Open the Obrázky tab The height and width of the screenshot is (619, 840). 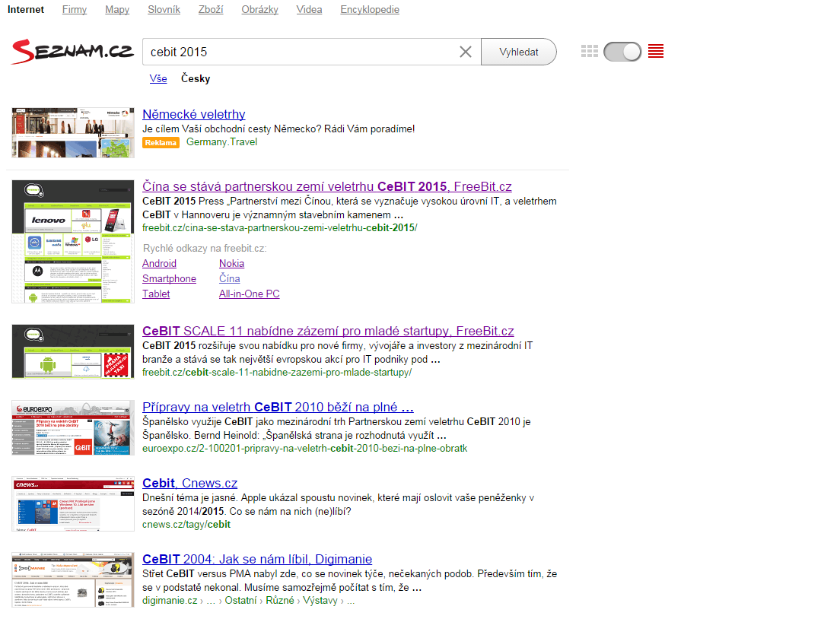259,10
